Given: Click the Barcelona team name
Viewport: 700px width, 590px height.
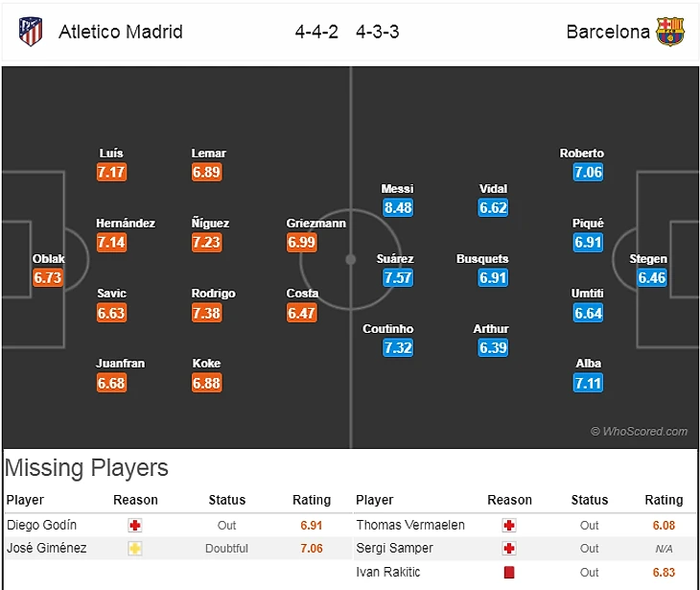Looking at the screenshot, I should pos(608,32).
